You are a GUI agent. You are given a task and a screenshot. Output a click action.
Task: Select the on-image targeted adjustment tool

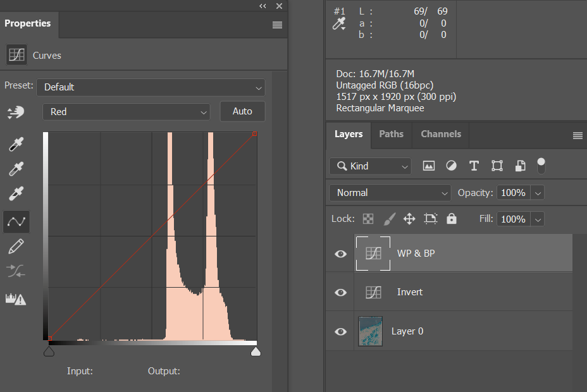[x=15, y=112]
